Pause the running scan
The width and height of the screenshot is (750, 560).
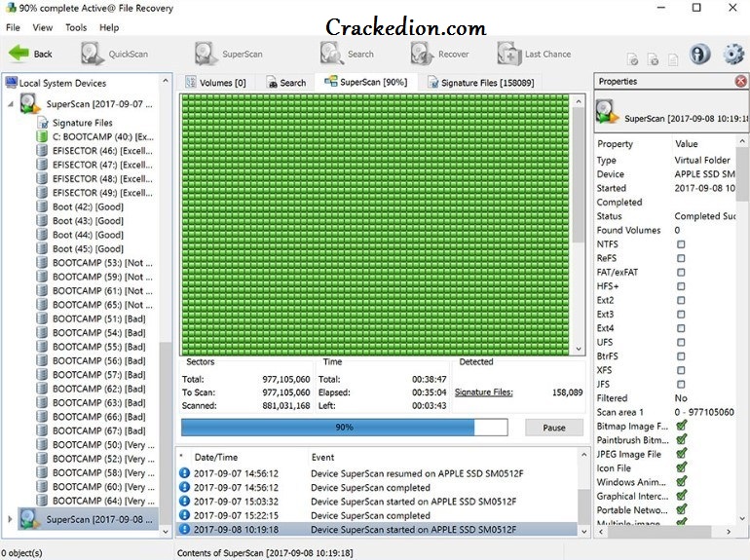click(x=554, y=428)
